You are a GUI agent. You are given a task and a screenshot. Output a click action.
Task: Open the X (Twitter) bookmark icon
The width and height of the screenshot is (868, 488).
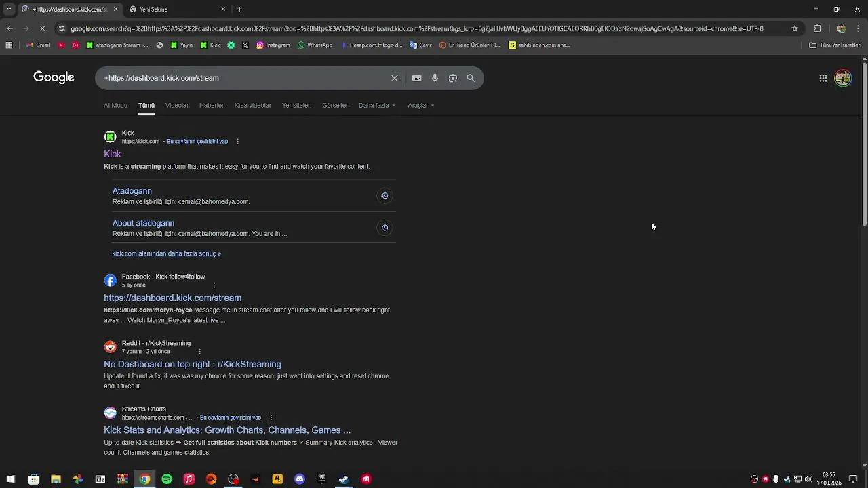click(245, 45)
